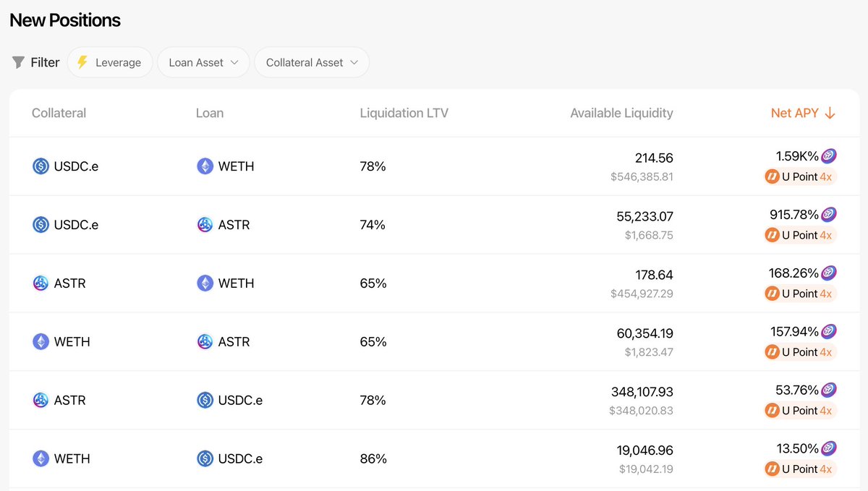This screenshot has height=491, width=868.
Task: Click the 53.76% Net APY value
Action: [797, 390]
